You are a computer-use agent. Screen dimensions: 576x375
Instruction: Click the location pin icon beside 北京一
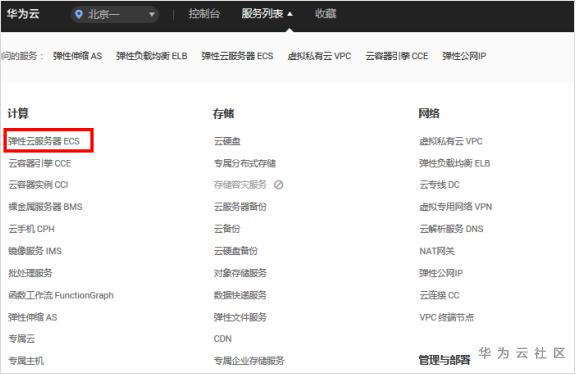pyautogui.click(x=78, y=14)
